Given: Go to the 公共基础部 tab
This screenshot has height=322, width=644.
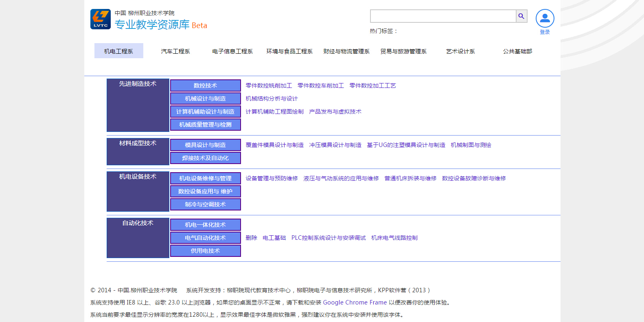Looking at the screenshot, I should pos(517,51).
